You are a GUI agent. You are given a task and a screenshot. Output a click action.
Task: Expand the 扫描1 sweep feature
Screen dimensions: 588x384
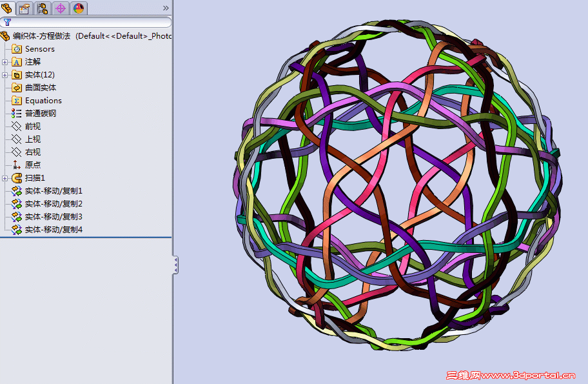coord(5,178)
